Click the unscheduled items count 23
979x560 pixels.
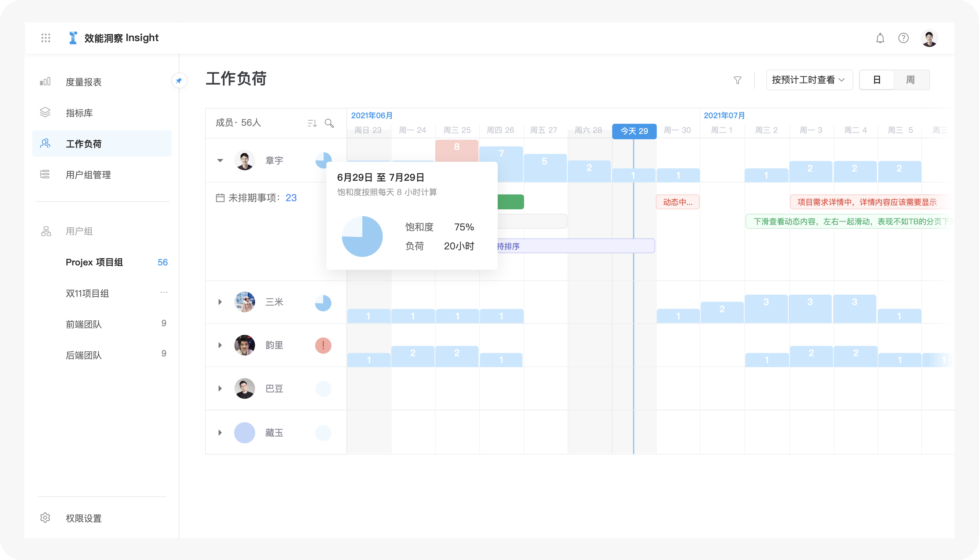(x=291, y=198)
